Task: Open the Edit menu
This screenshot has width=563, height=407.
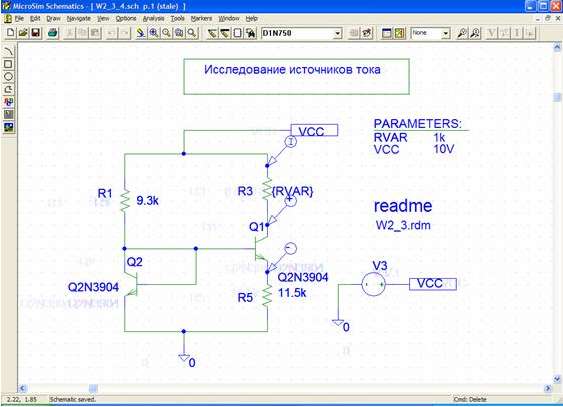Action: pyautogui.click(x=35, y=18)
